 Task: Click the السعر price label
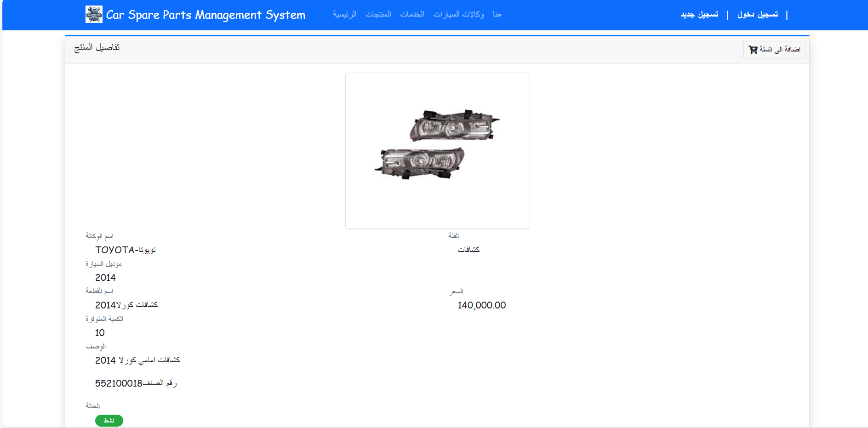click(x=456, y=291)
